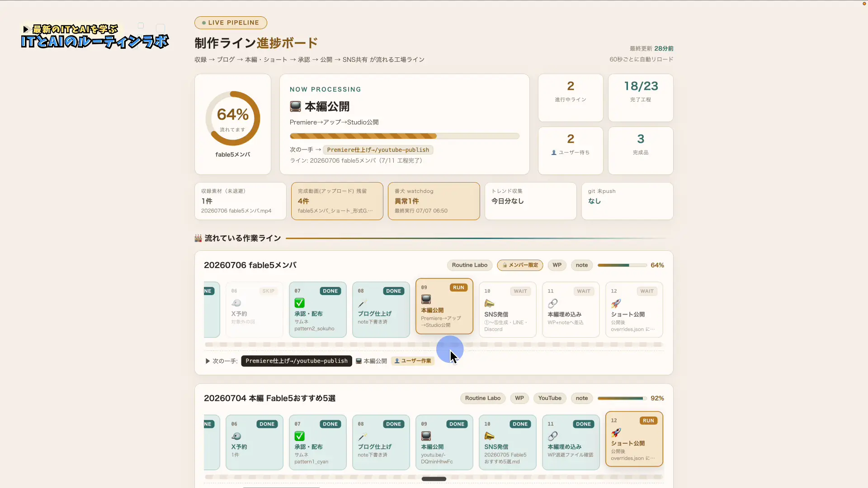
Task: Click the youtu.be/-DQminHhwFc link text
Action: [x=437, y=458]
